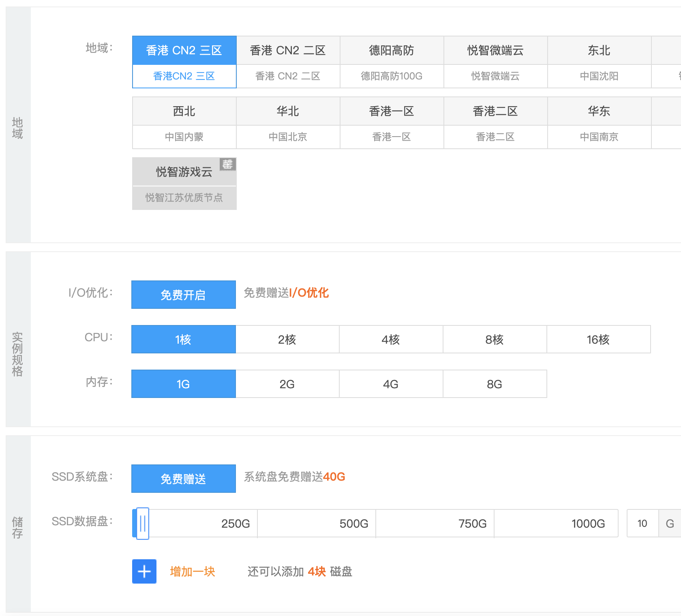Choose the 香港一区 zone sub-option
The width and height of the screenshot is (681, 616).
(x=392, y=137)
